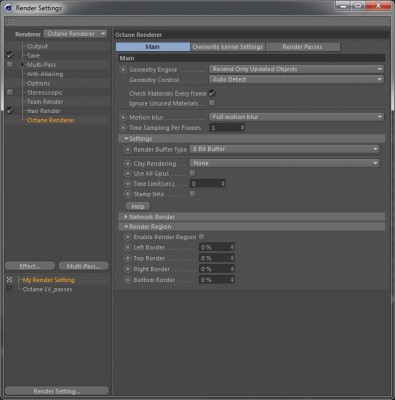Screen dimensions: 395x400
Task: Enable Ignore Unused Materials checkbox
Action: click(x=212, y=103)
